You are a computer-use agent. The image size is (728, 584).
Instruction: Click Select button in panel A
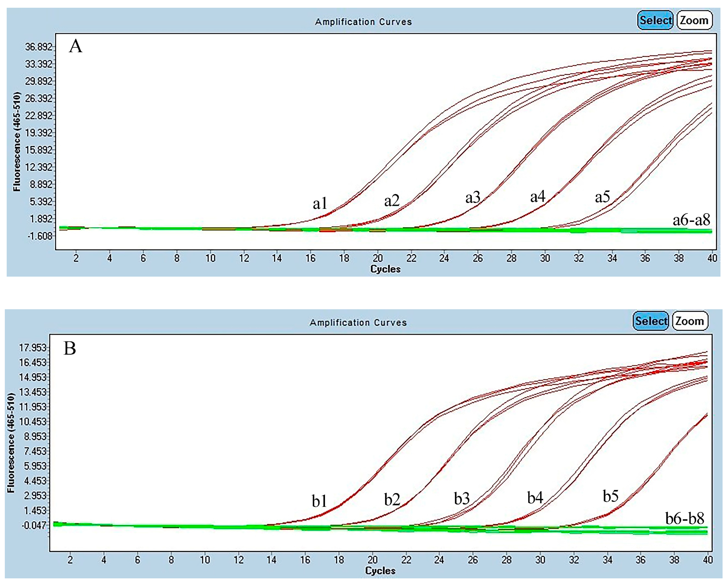click(655, 20)
